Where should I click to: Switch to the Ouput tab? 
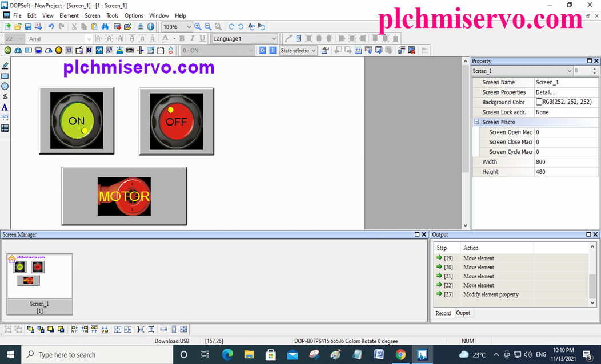click(x=463, y=313)
